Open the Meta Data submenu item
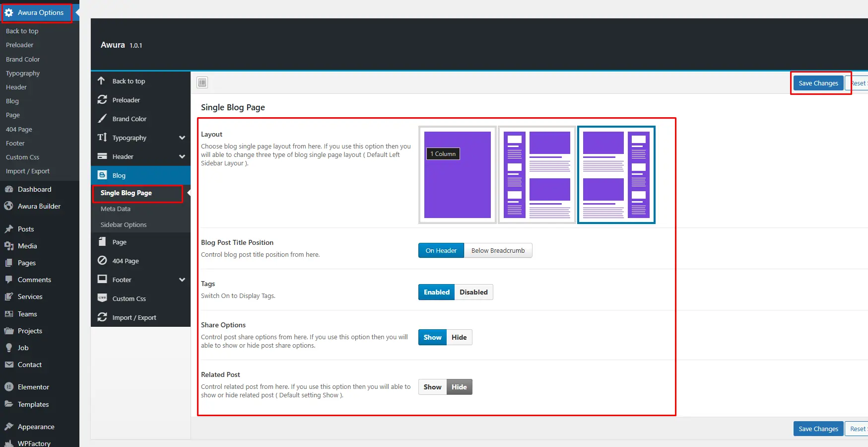 coord(116,209)
